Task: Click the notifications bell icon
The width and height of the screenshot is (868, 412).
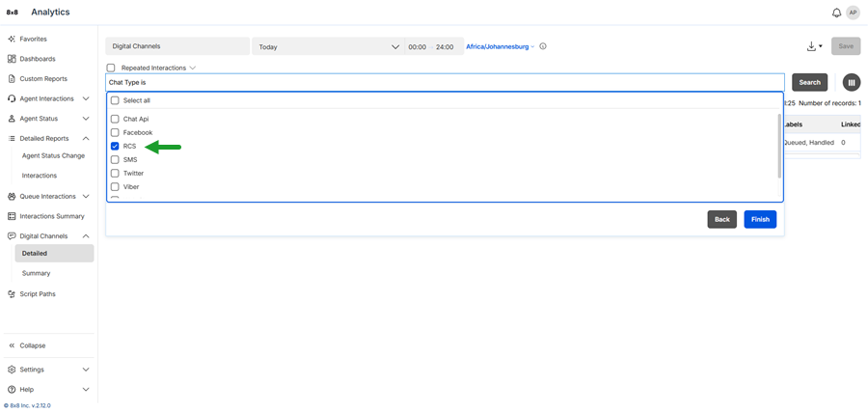Action: [836, 13]
